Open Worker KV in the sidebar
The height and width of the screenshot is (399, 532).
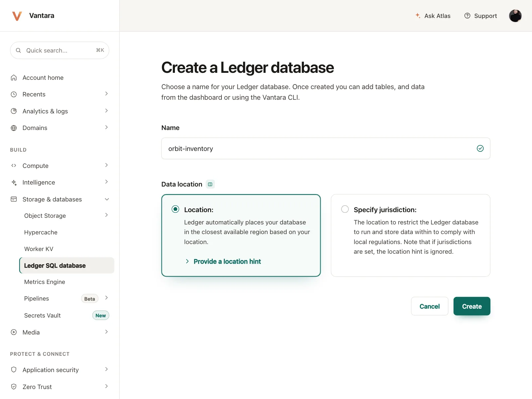(39, 249)
